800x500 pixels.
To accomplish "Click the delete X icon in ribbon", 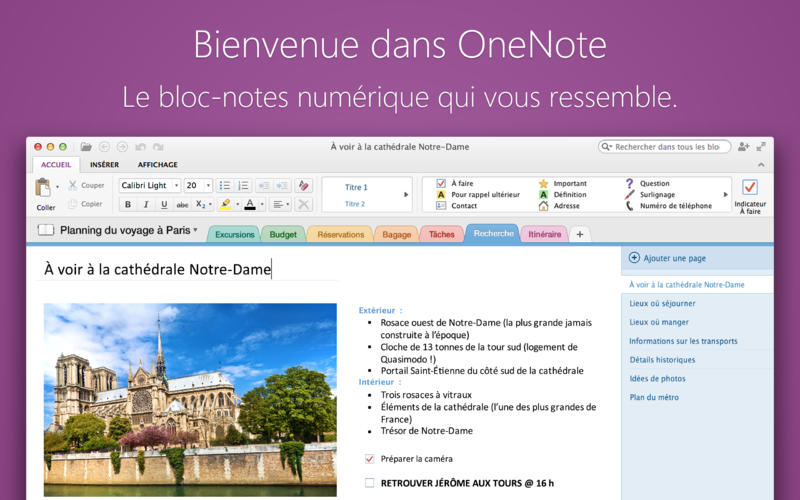I will pyautogui.click(x=304, y=205).
